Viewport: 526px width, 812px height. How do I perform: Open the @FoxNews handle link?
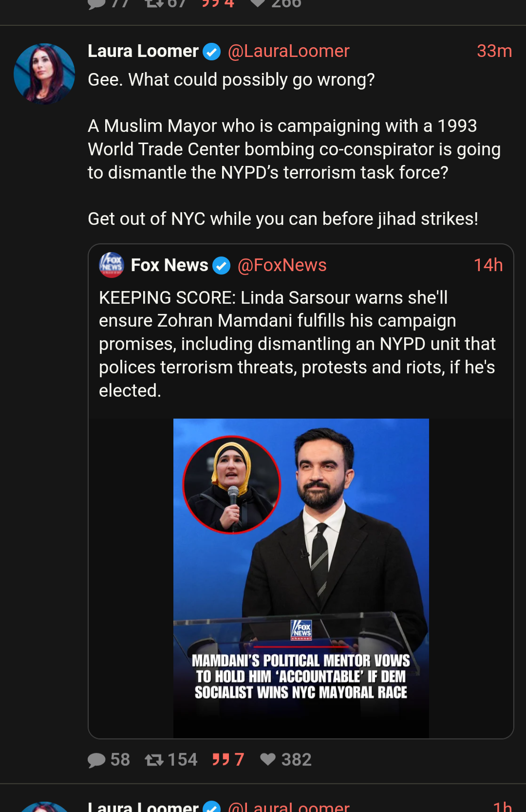(x=282, y=265)
